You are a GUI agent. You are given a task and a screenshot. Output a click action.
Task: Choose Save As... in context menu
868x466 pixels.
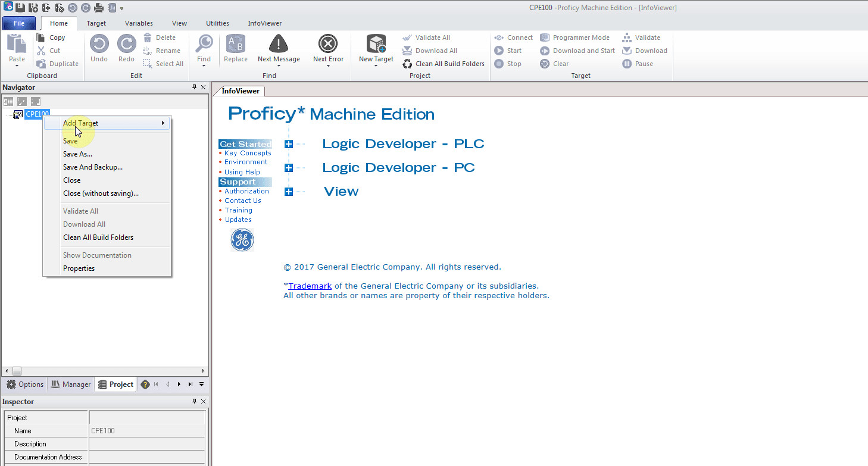107,154
